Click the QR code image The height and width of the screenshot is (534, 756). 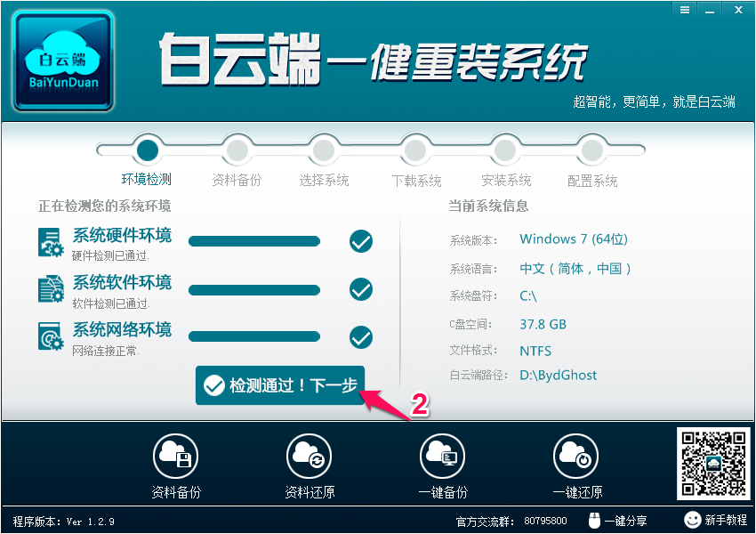pyautogui.click(x=713, y=464)
